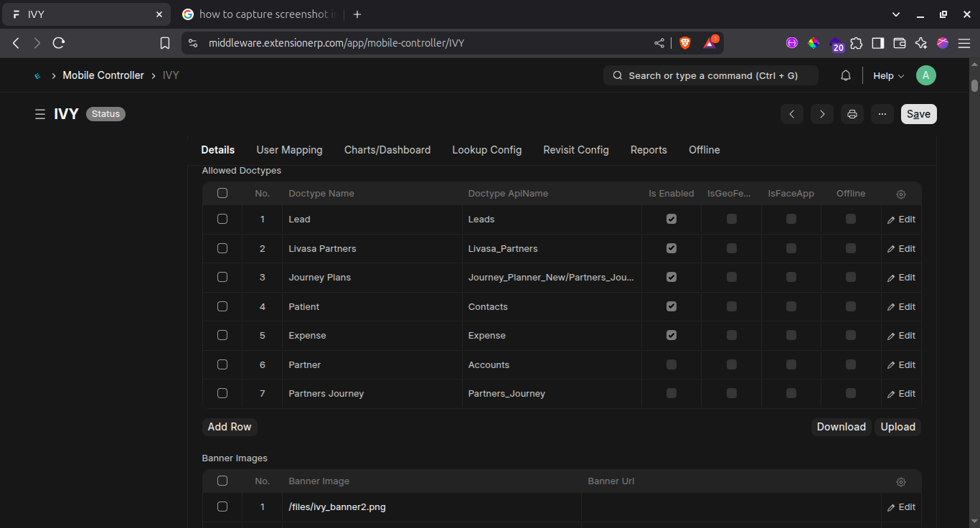This screenshot has width=980, height=528.
Task: Open Brave wallet icon
Action: click(x=900, y=43)
